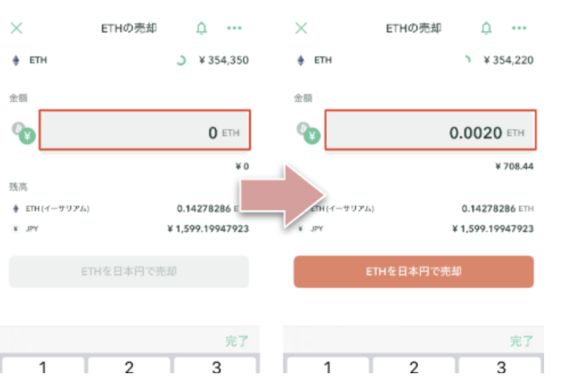Screen dimensions: 564x392
Task: Toggle the ETH/yen currency switch on left screen
Action: [23, 133]
